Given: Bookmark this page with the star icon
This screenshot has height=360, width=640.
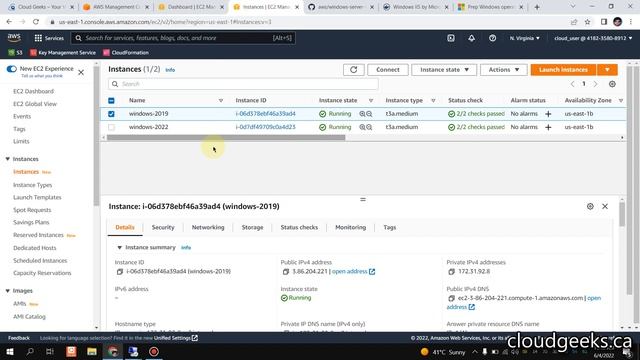Looking at the screenshot, I should coord(588,22).
